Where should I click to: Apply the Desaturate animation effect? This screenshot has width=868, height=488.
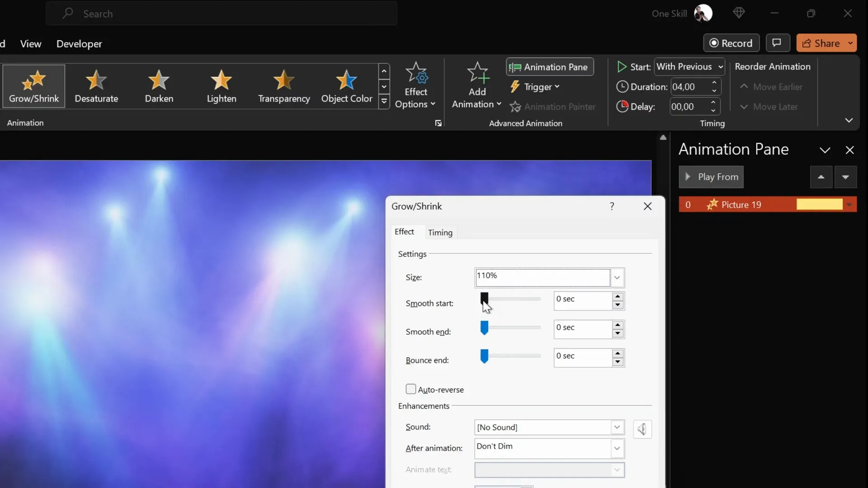click(x=96, y=86)
